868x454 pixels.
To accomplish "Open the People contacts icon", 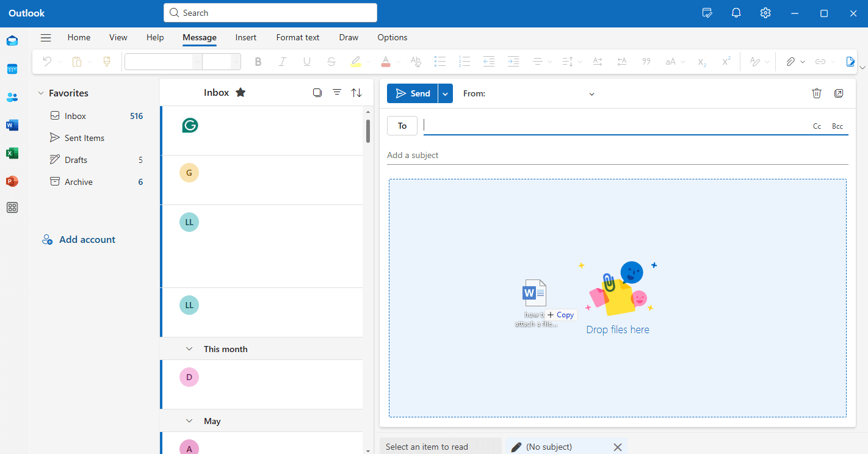I will tap(12, 97).
